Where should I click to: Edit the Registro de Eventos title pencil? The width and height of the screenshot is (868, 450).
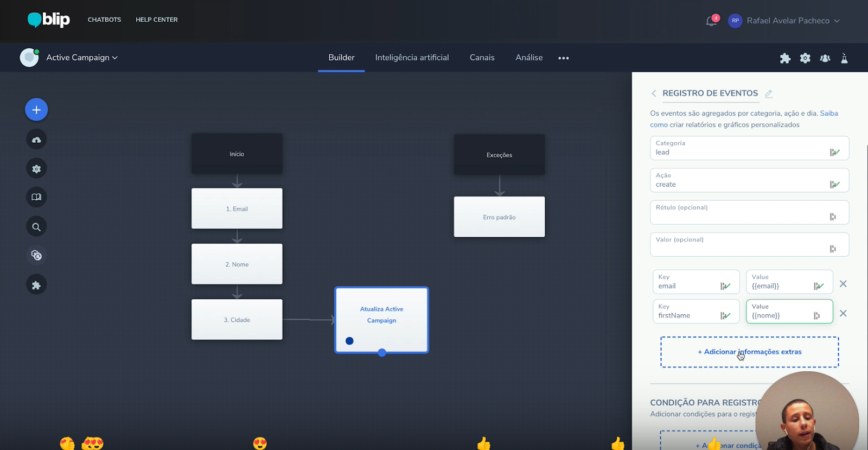click(769, 93)
